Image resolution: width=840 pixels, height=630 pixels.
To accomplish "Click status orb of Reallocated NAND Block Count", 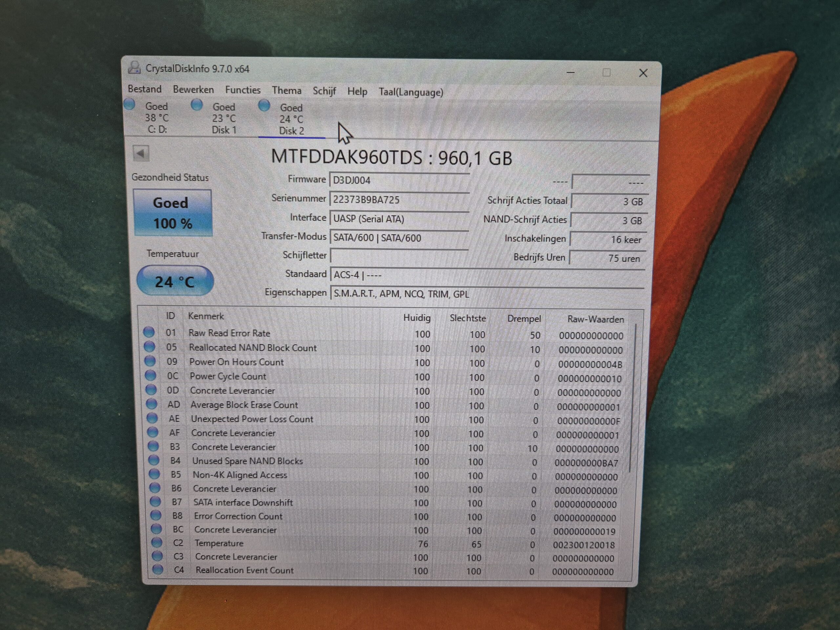I will point(149,346).
